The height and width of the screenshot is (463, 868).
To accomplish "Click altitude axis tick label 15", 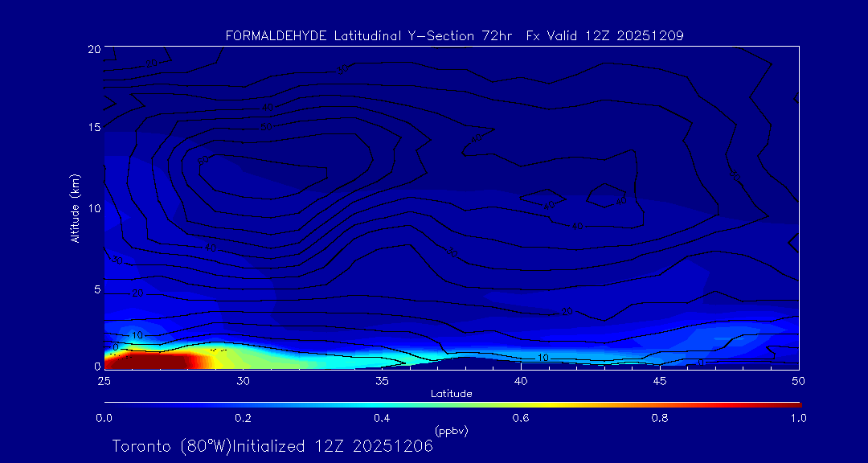I will (x=93, y=127).
